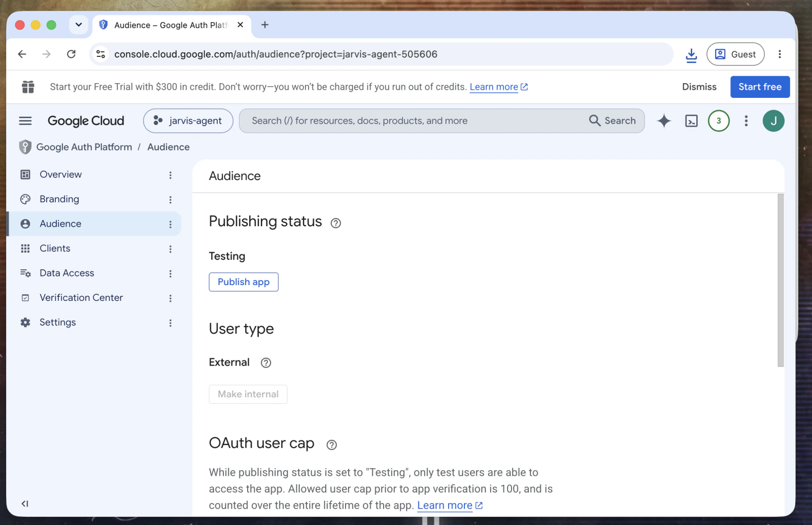This screenshot has height=525, width=812.
Task: Open Audience item options menu
Action: click(x=171, y=224)
